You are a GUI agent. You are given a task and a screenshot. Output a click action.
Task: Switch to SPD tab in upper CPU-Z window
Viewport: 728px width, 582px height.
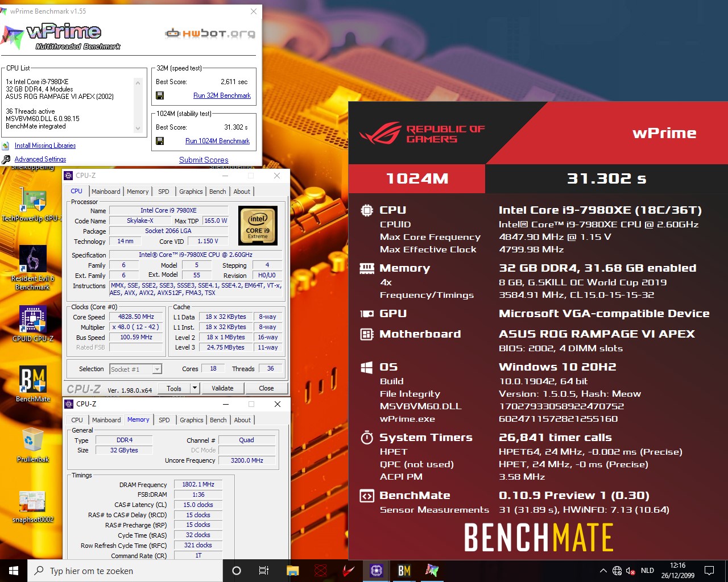[164, 192]
